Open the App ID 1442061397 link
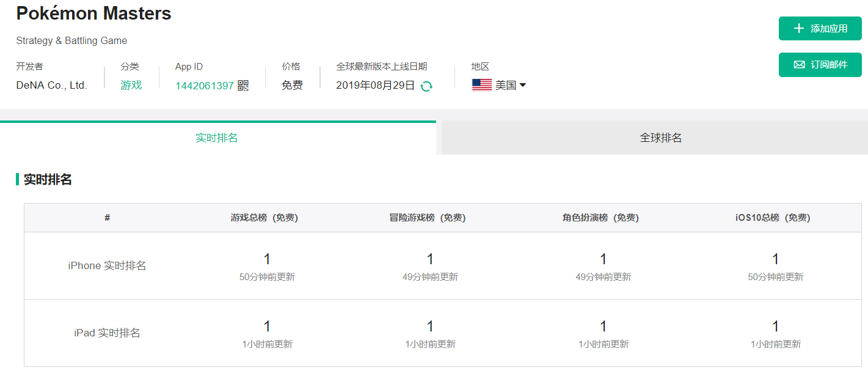The height and width of the screenshot is (370, 868). pyautogui.click(x=205, y=86)
